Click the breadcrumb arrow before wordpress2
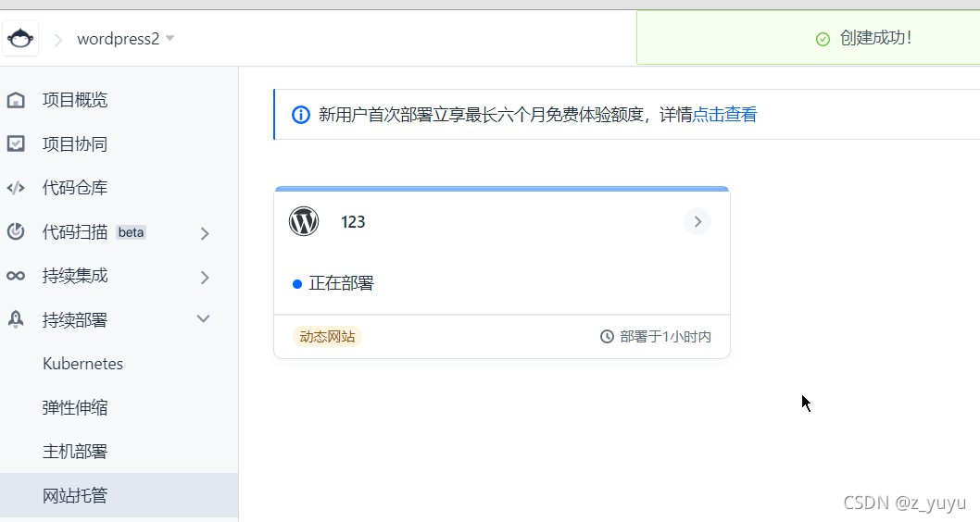The image size is (980, 522). tap(58, 40)
